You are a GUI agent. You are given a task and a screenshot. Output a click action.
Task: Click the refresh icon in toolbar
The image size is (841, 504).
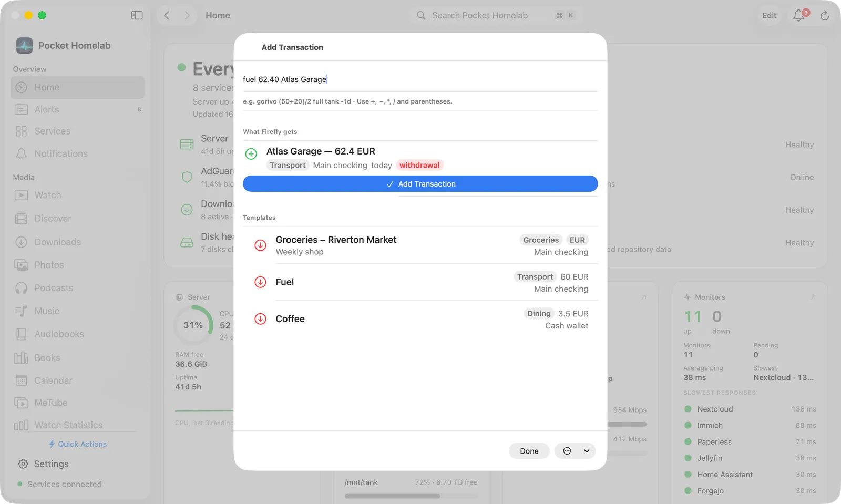pos(825,15)
